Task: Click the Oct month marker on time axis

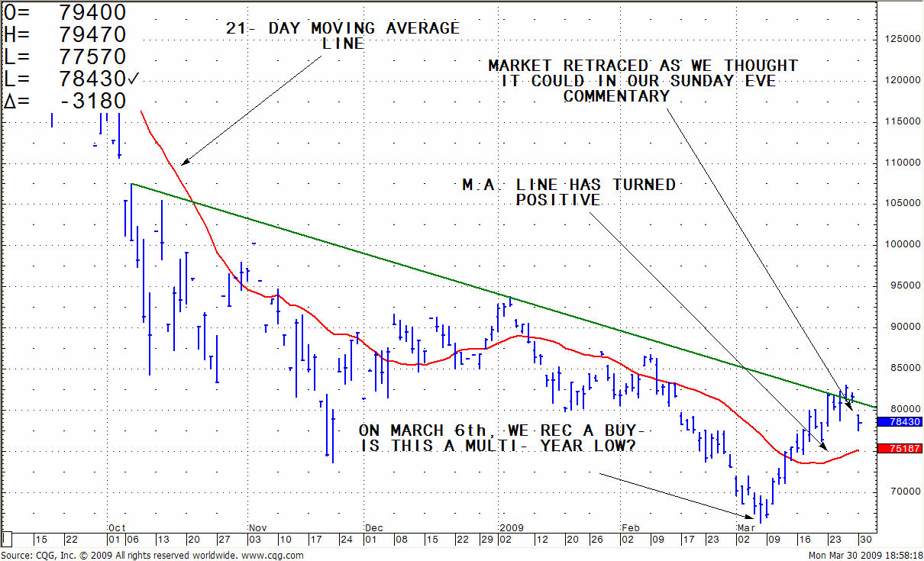Action: [117, 527]
